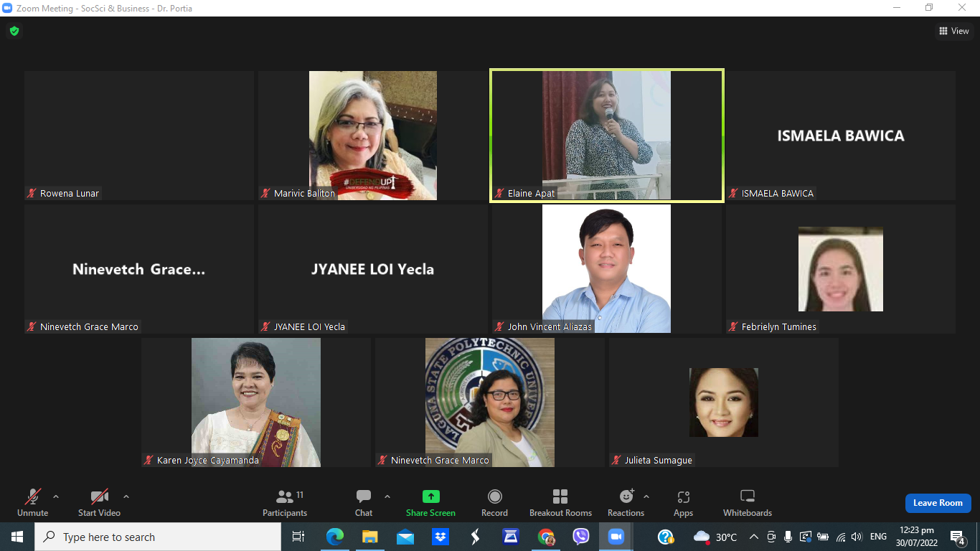Select Elaine Apat's video tile
The height and width of the screenshot is (551, 980).
[606, 135]
